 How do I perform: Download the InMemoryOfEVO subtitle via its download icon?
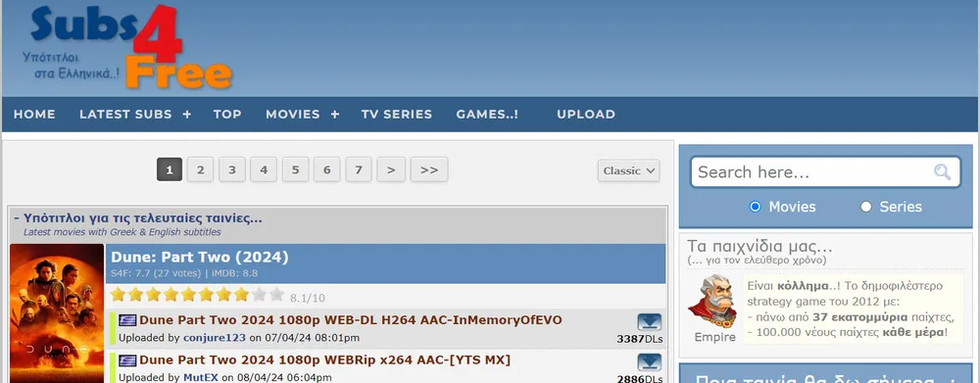(x=650, y=322)
